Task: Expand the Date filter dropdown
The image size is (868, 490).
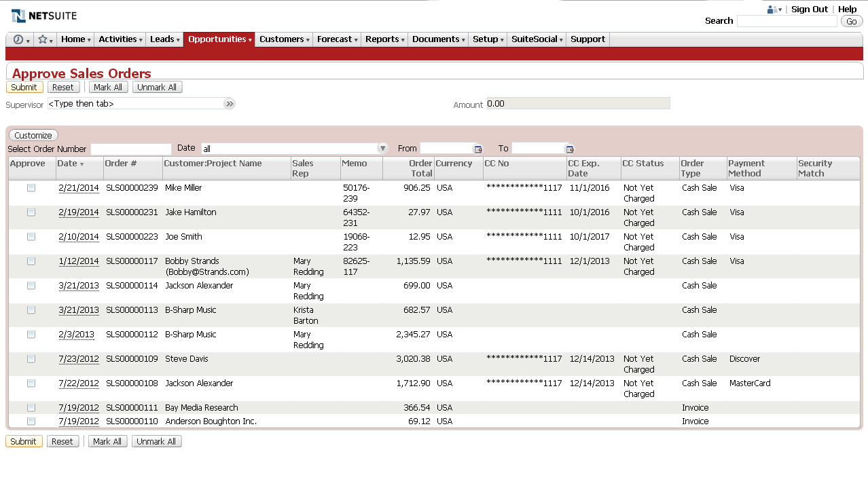Action: coord(382,149)
